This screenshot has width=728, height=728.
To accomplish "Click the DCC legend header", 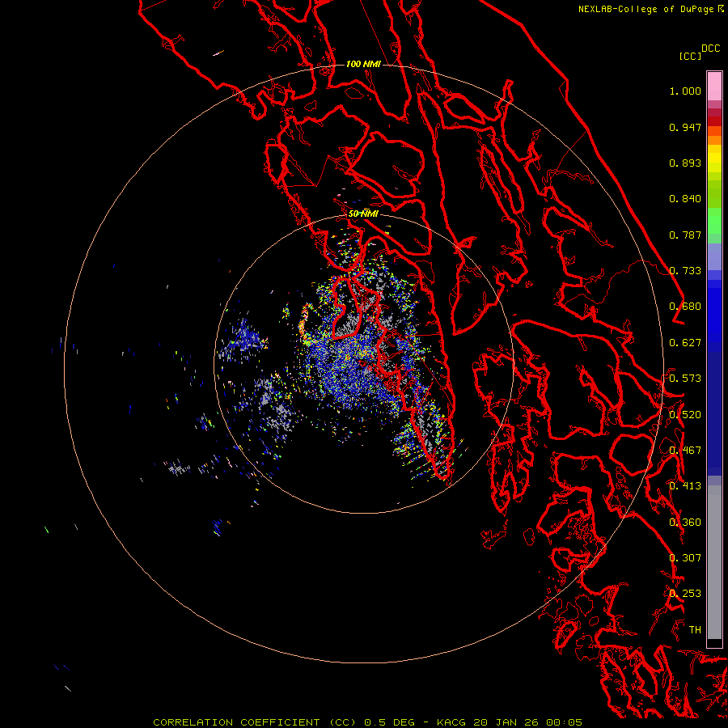I will [x=710, y=49].
